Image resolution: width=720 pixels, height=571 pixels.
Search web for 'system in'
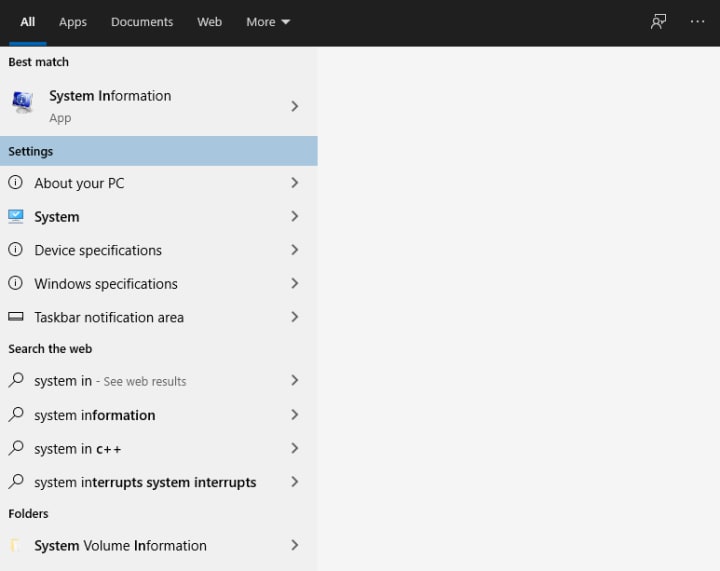coord(158,381)
